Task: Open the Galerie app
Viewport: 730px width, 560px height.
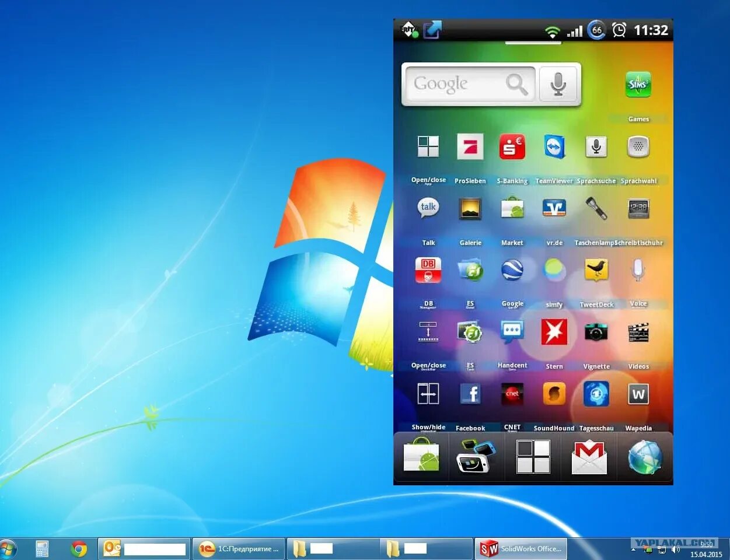Action: tap(470, 208)
